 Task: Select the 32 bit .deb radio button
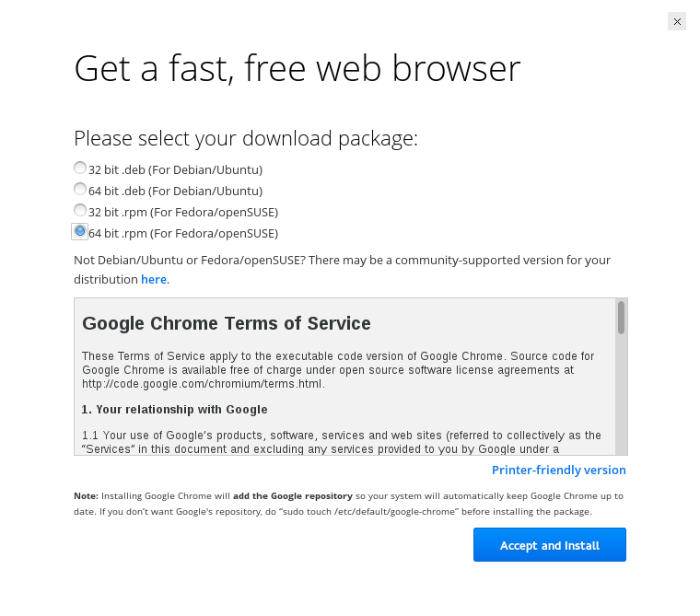click(80, 169)
